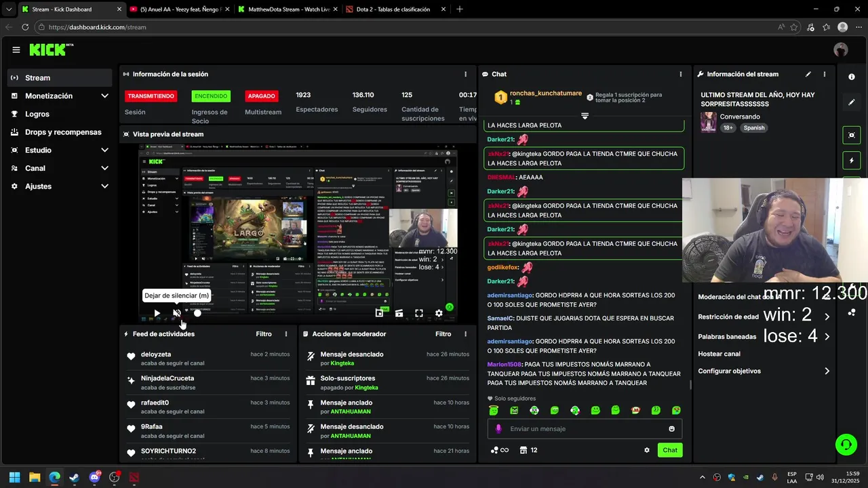Open Logros in the left sidebar
Image resolution: width=868 pixels, height=488 pixels.
(60, 114)
